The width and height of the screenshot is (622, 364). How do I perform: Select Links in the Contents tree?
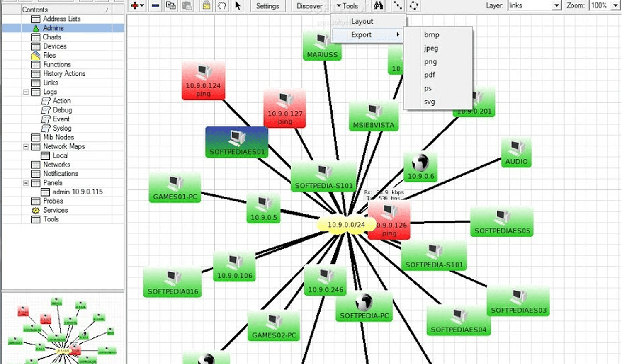pyautogui.click(x=51, y=83)
